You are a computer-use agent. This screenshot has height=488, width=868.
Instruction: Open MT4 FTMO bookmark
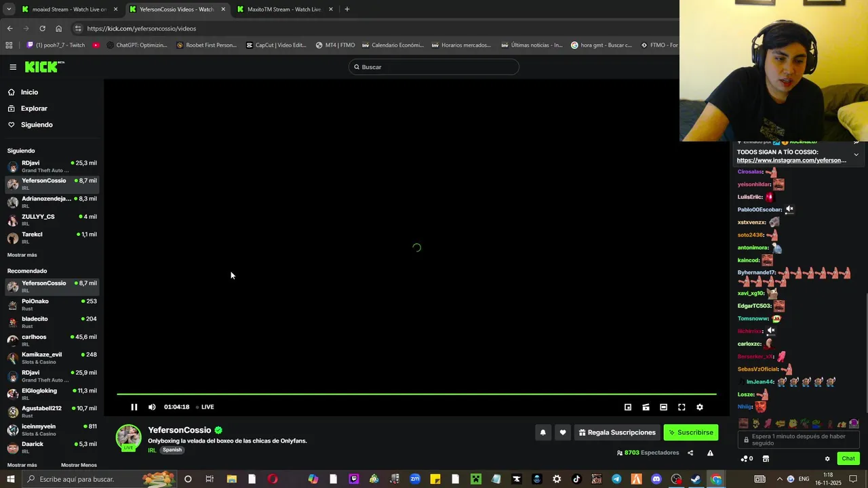pos(336,45)
